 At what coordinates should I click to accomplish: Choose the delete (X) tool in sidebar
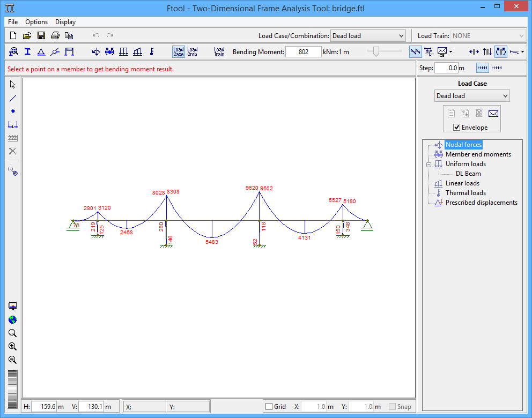(12, 152)
